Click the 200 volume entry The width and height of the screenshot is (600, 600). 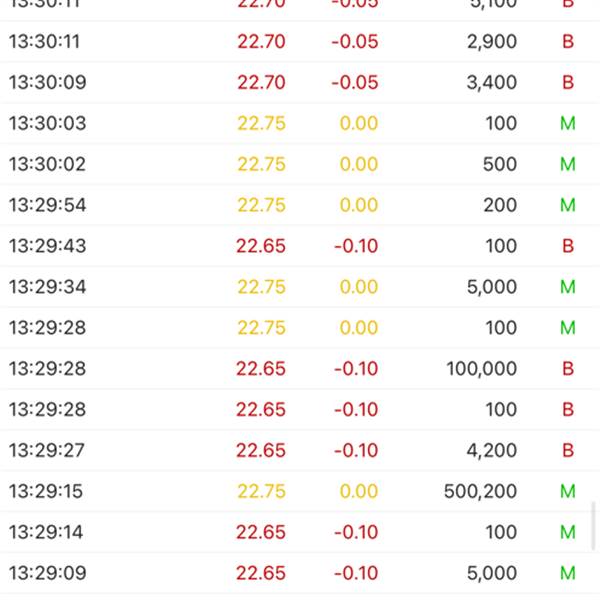499,205
